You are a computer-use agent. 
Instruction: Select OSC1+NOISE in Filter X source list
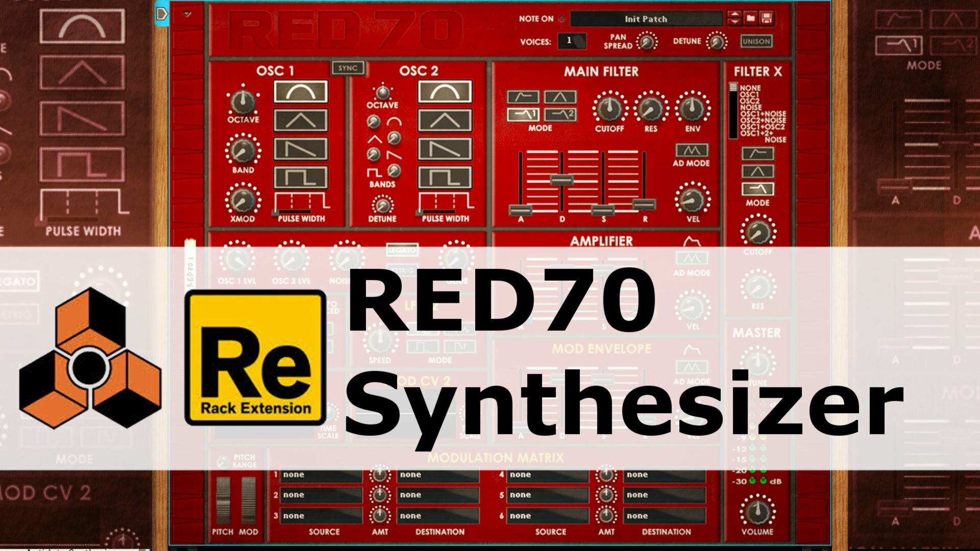click(x=763, y=114)
